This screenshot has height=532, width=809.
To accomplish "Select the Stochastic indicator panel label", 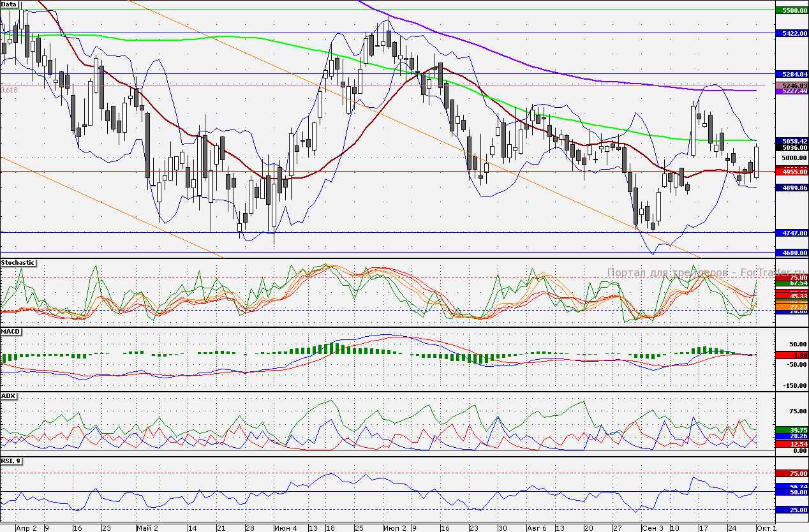I will (18, 263).
